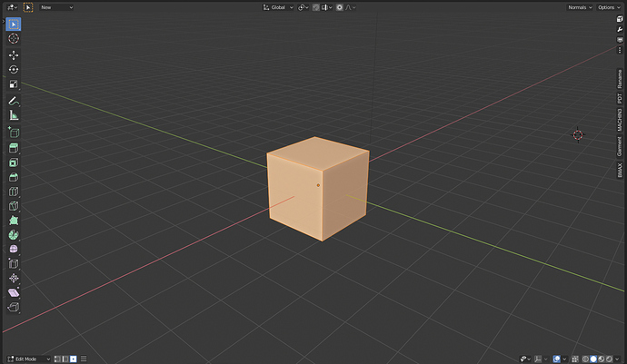Click the 3D cursor crosshair in viewport

pos(578,135)
